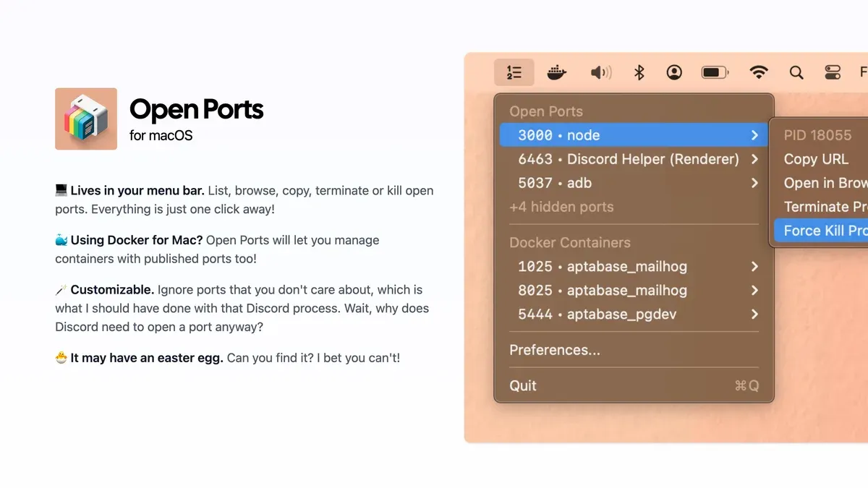Image resolution: width=868 pixels, height=488 pixels.
Task: Click the Open Ports section header in menu
Action: (x=546, y=111)
